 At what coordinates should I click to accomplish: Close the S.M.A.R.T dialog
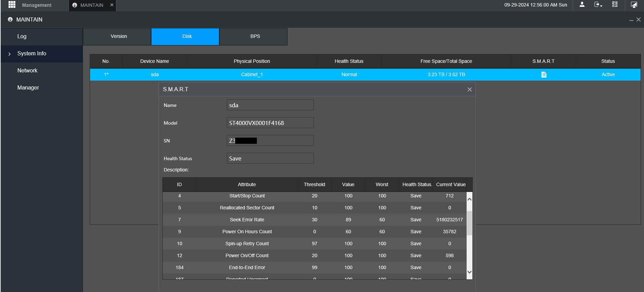(x=470, y=89)
